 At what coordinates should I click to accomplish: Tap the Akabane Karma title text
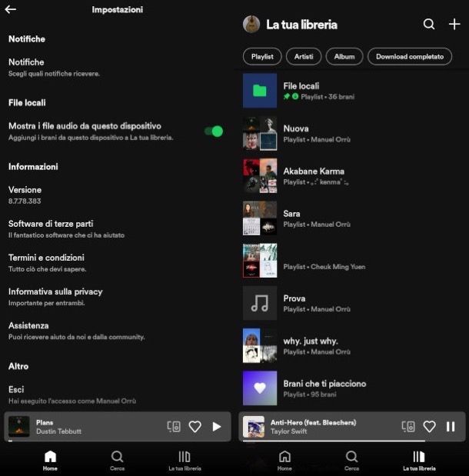314,171
